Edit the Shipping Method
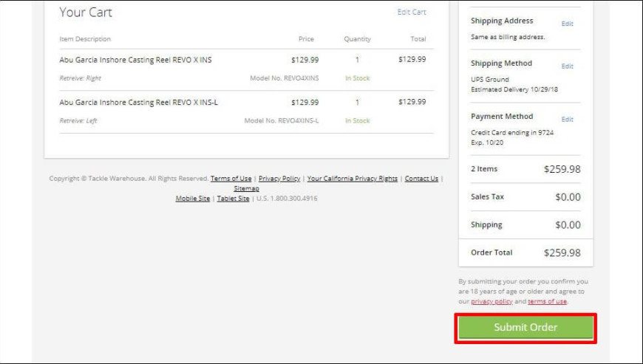The image size is (643, 364). point(567,66)
